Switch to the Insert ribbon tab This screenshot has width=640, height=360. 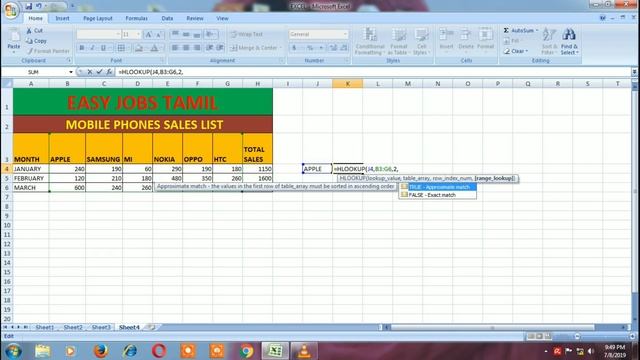click(62, 18)
